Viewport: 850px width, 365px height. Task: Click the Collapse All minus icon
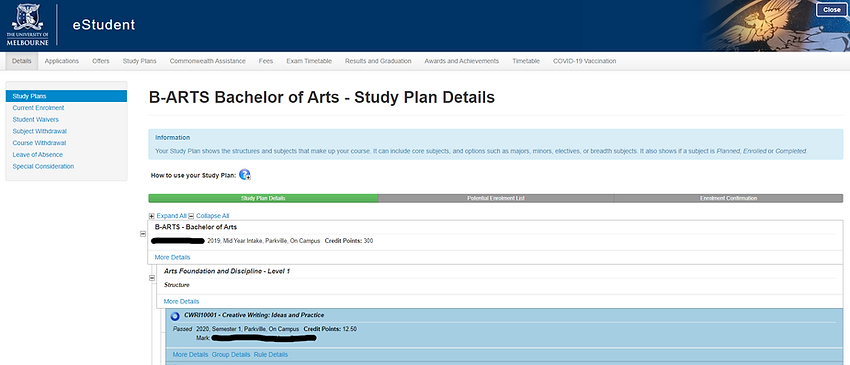coord(191,216)
